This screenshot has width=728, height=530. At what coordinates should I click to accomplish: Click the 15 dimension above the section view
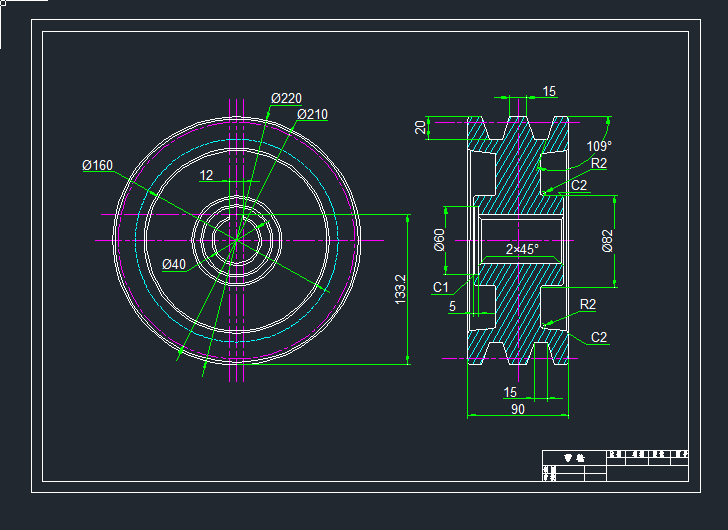549,92
